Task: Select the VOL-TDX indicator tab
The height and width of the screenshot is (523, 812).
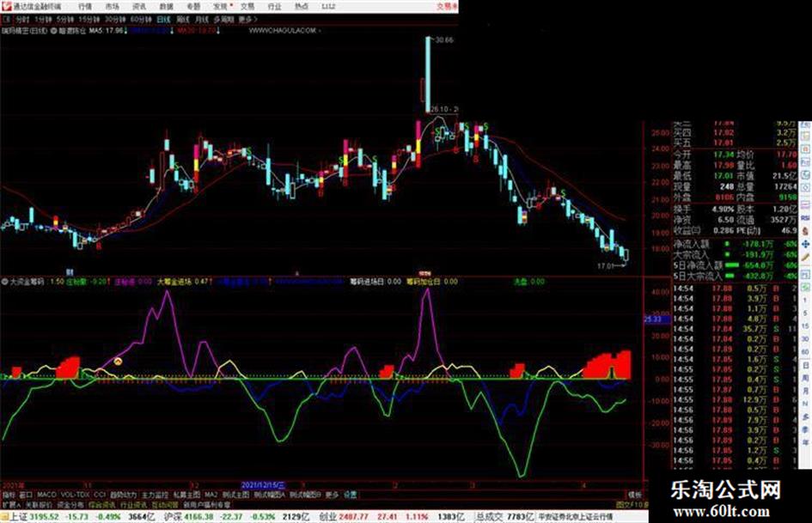Action: click(x=76, y=495)
